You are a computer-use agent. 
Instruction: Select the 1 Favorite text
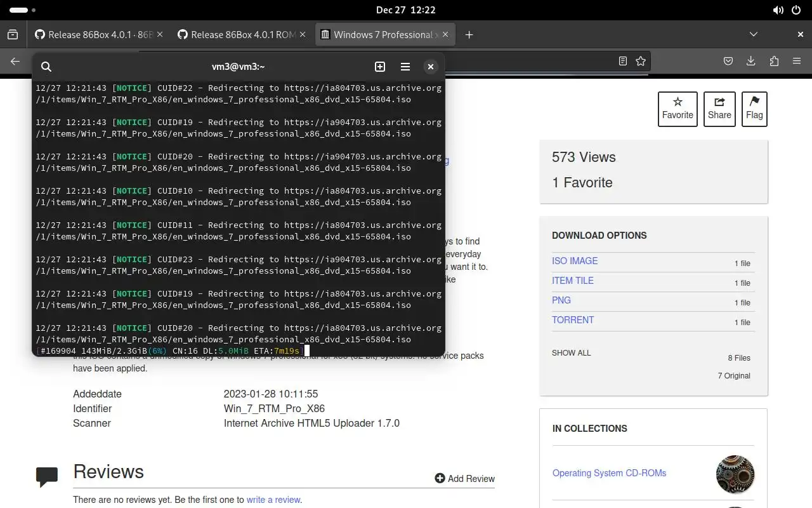582,183
